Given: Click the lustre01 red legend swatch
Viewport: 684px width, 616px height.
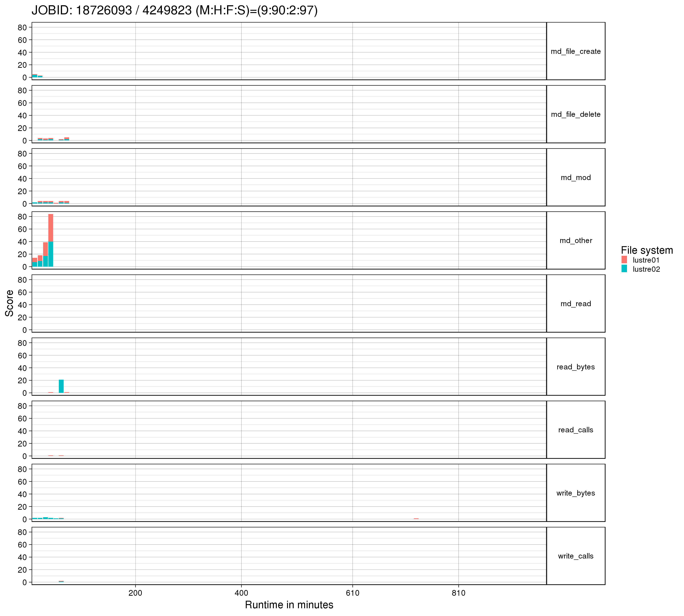Looking at the screenshot, I should tap(624, 260).
